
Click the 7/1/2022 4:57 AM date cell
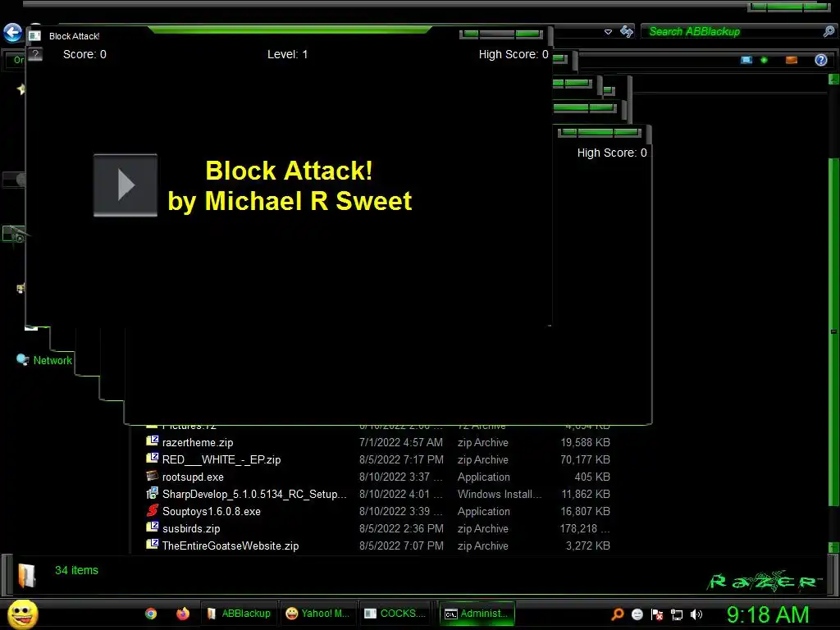pos(400,442)
